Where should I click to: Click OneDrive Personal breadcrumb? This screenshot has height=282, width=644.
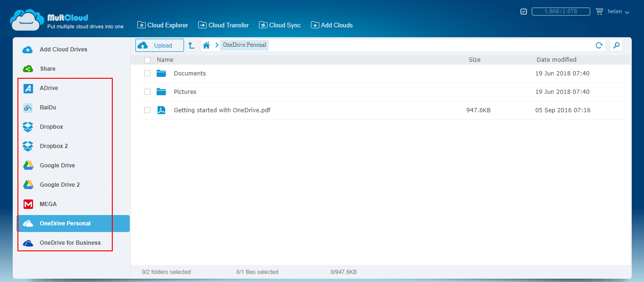pyautogui.click(x=244, y=45)
